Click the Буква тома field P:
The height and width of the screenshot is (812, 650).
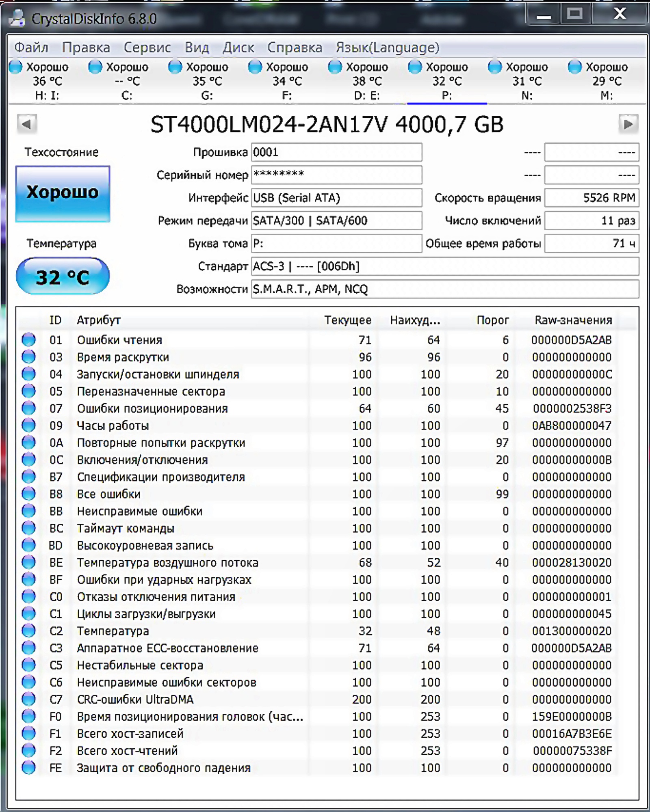336,243
